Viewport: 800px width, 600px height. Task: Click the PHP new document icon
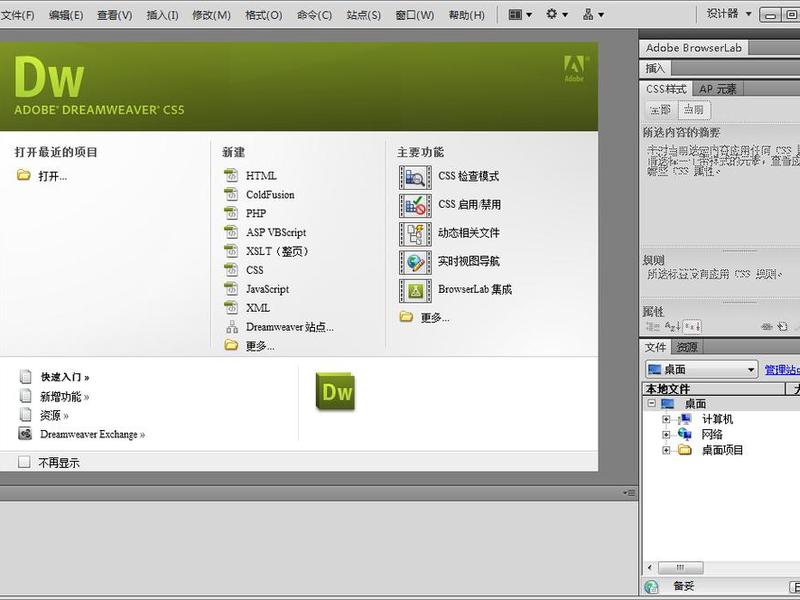coord(231,213)
